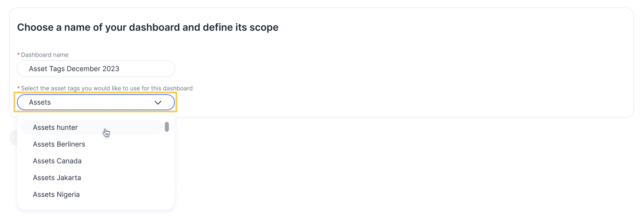Select Assets hunter from the list
Viewport: 644px width, 223px height.
[x=92, y=128]
